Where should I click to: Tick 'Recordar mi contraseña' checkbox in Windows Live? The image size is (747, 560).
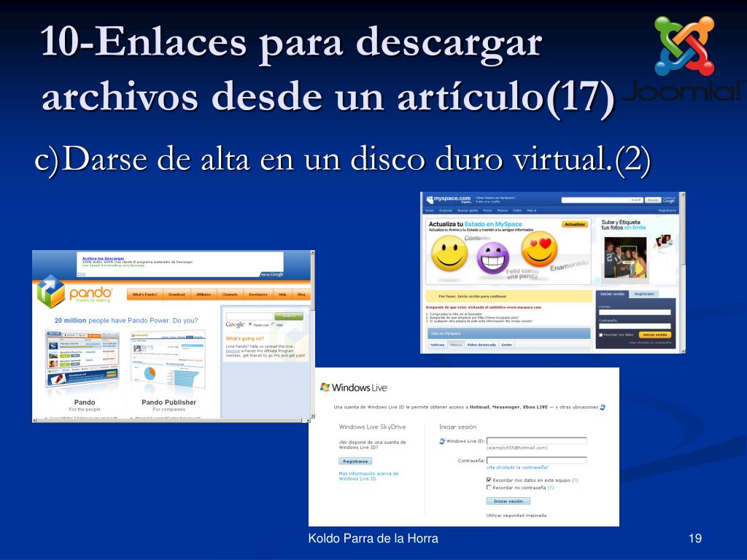pos(489,488)
